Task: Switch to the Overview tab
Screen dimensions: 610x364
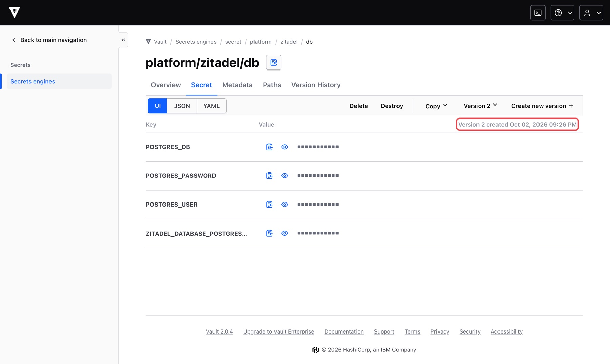Action: click(x=166, y=85)
